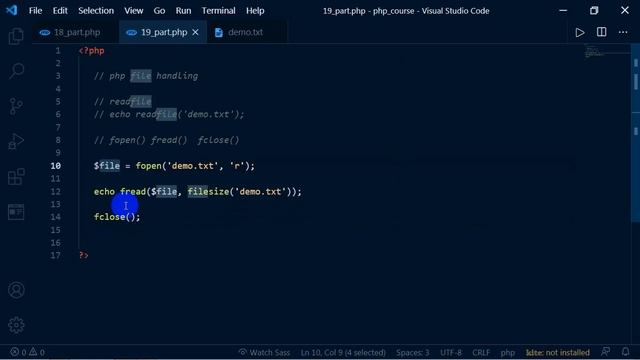Click the '// php file handling' comment
The height and width of the screenshot is (360, 640).
pos(146,76)
